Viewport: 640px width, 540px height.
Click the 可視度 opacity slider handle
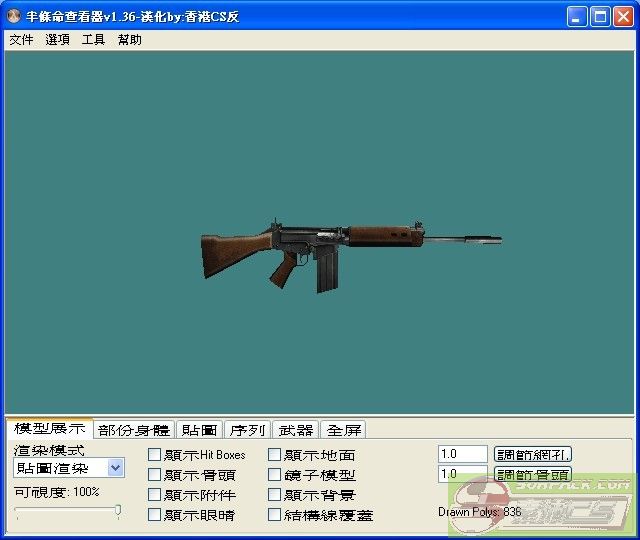pyautogui.click(x=118, y=511)
